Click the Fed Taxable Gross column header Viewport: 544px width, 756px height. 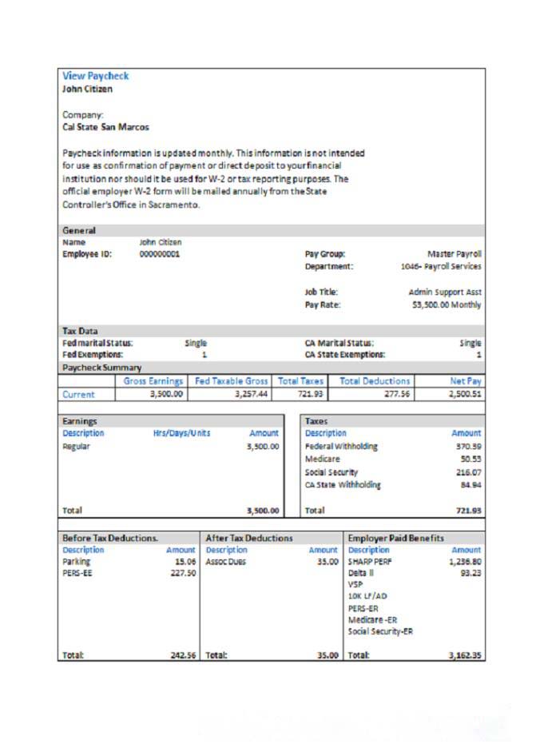coord(231,381)
